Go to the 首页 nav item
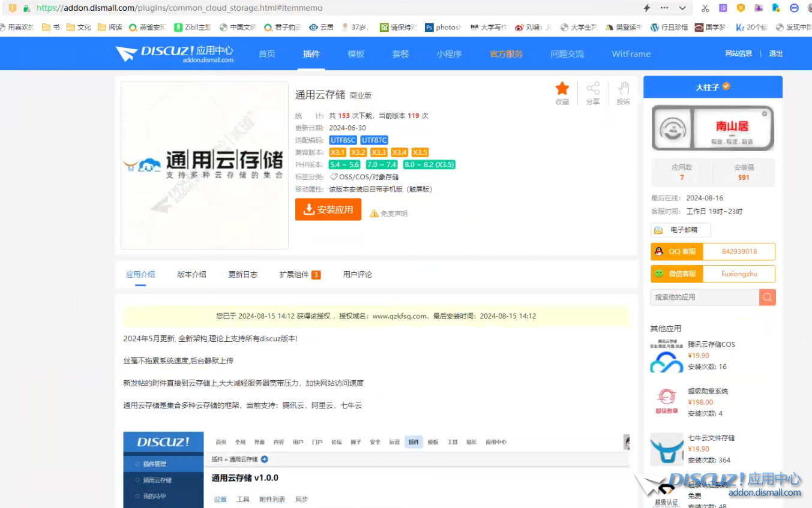This screenshot has height=508, width=812. [x=267, y=54]
